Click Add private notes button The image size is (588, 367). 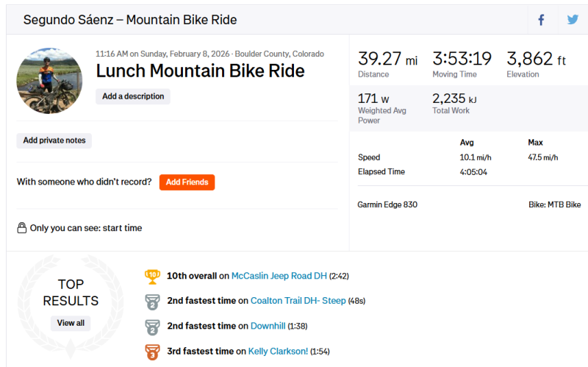[54, 140]
